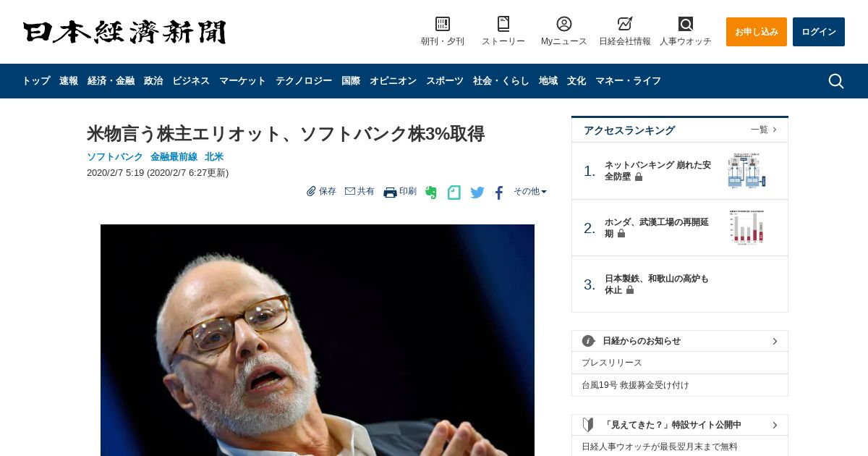Click the 保存 paperclip save icon
Screen dimensions: 868x456
coord(311,191)
